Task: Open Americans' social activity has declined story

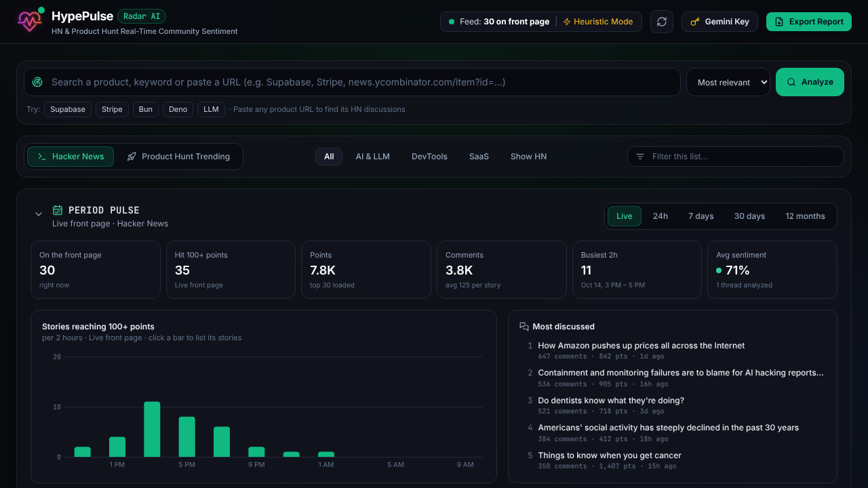Action: tap(668, 428)
